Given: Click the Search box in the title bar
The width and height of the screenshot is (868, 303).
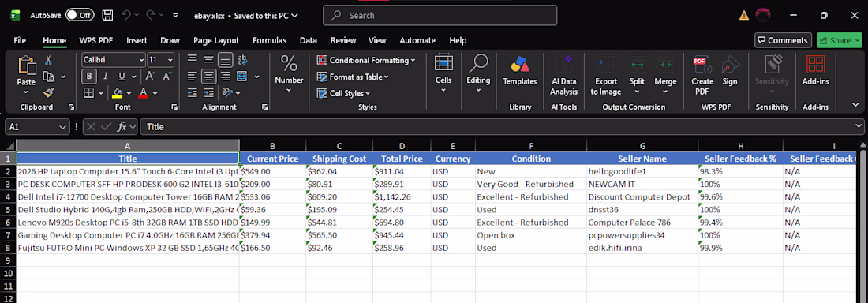Looking at the screenshot, I should point(440,16).
